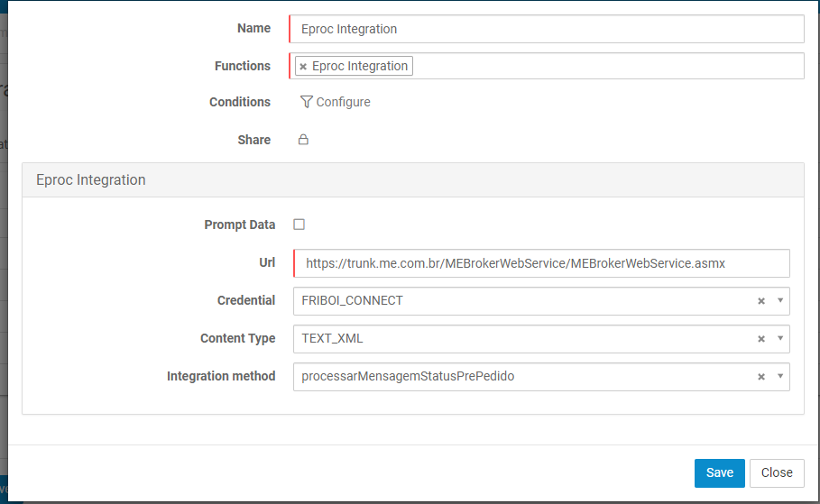
Task: Clear the processarMensagemStatusPrePedido integration method
Action: point(761,377)
